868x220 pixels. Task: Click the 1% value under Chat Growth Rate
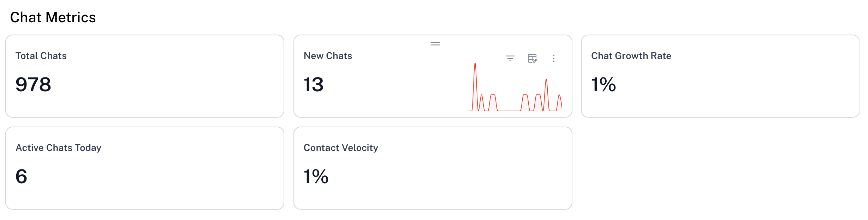[604, 85]
